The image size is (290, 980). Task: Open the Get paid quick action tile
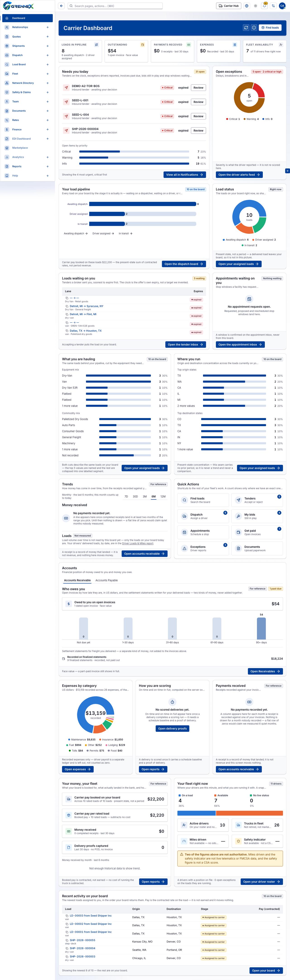[x=257, y=532]
